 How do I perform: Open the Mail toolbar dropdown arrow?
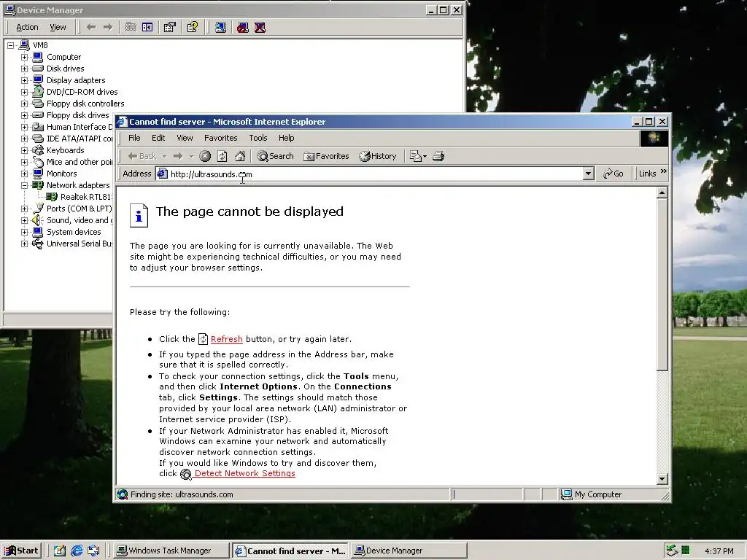425,156
